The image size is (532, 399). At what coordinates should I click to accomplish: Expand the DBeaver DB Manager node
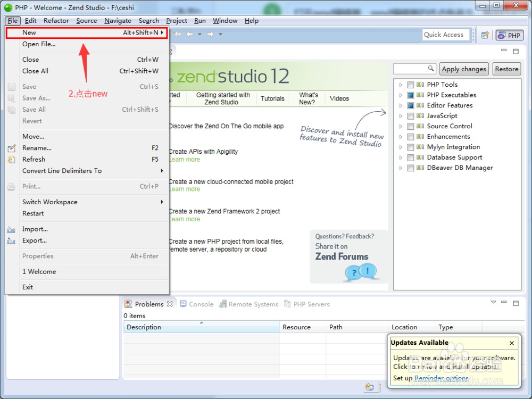click(x=401, y=168)
